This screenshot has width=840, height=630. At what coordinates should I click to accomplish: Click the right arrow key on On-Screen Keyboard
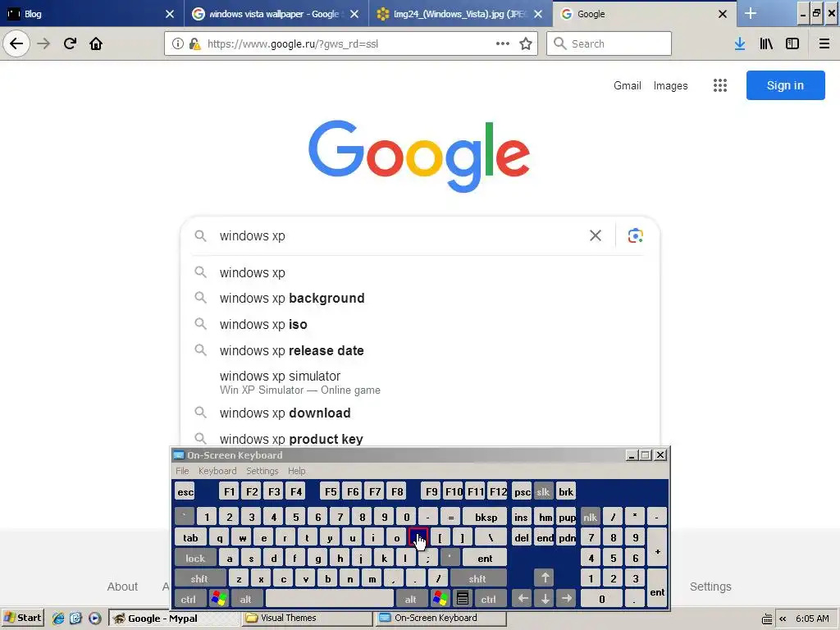[567, 598]
